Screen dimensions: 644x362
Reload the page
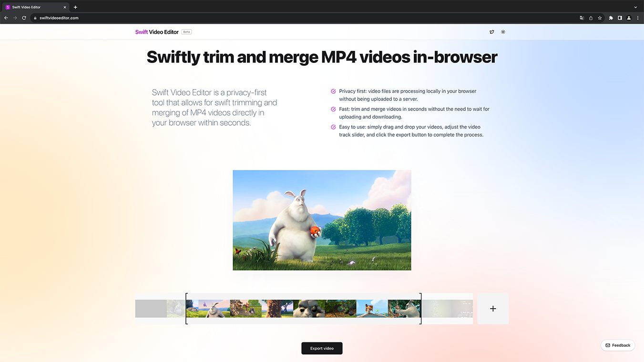pyautogui.click(x=24, y=18)
